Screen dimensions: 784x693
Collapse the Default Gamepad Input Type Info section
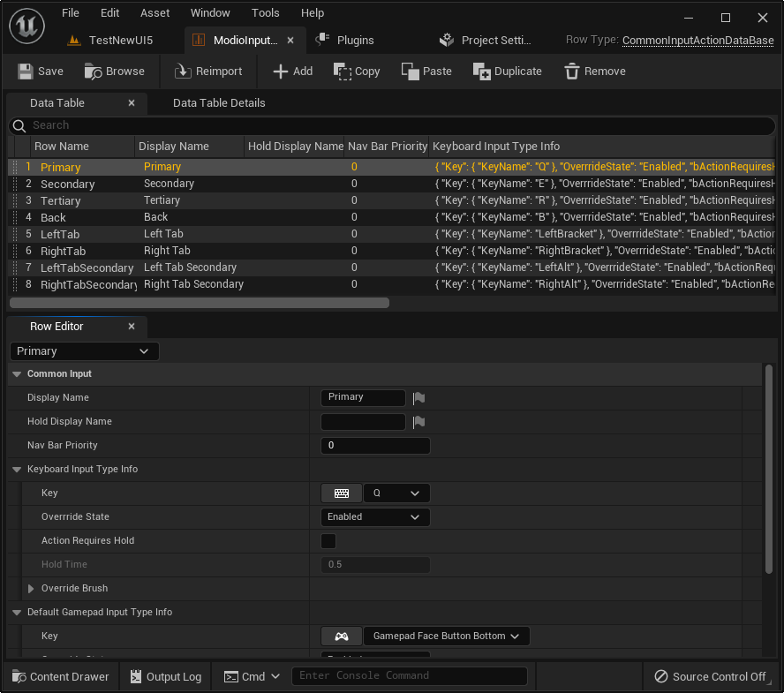tap(17, 613)
